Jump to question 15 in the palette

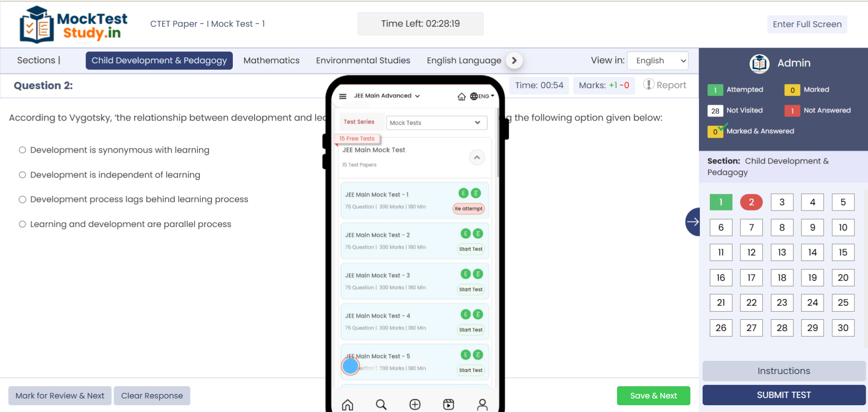point(843,253)
